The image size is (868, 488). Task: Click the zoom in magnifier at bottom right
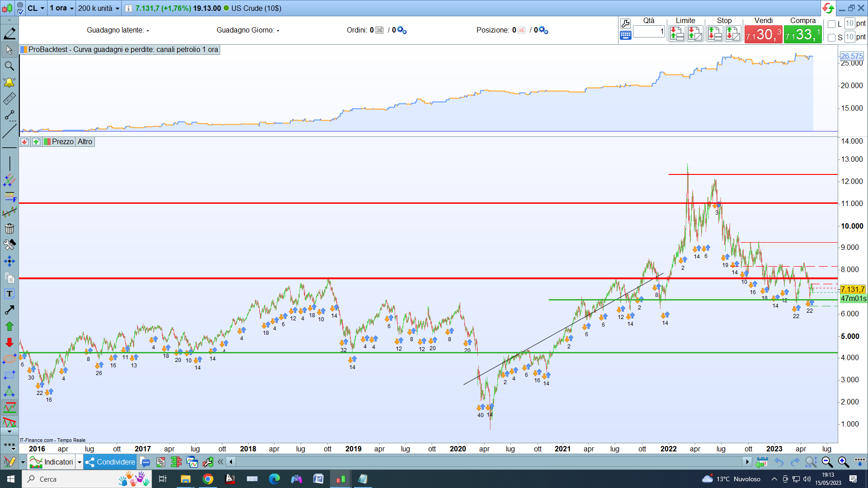[843, 462]
